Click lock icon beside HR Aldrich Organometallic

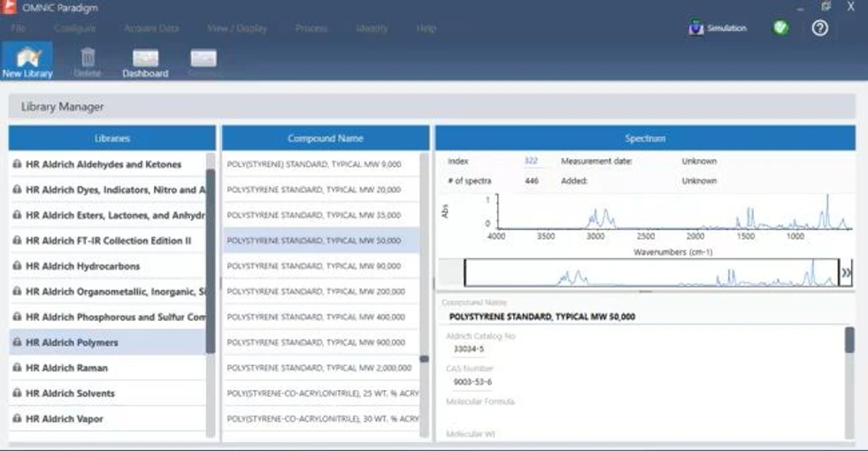(x=17, y=291)
